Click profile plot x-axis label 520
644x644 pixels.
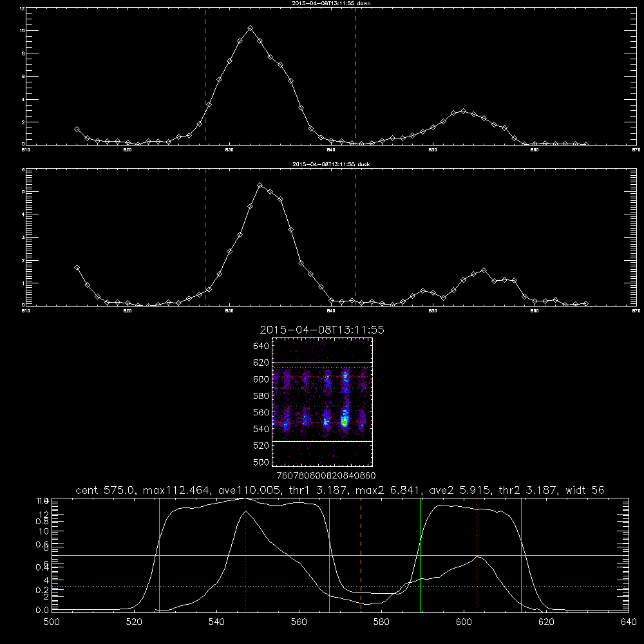point(134,622)
